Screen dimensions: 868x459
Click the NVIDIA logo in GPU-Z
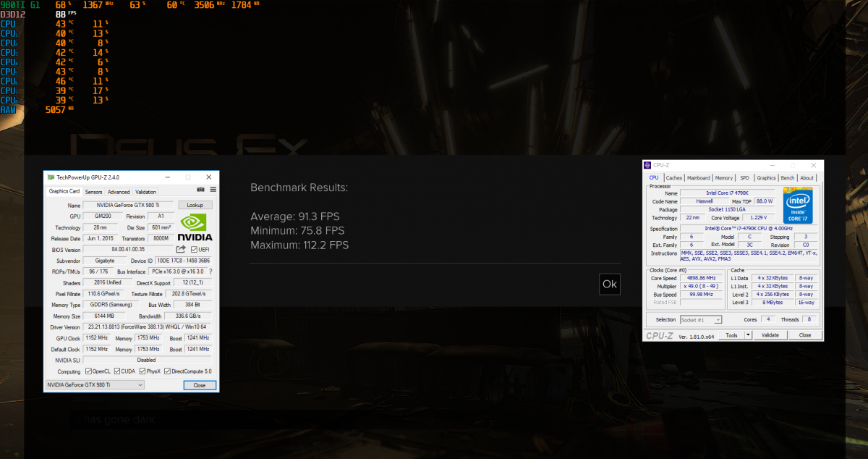(195, 227)
